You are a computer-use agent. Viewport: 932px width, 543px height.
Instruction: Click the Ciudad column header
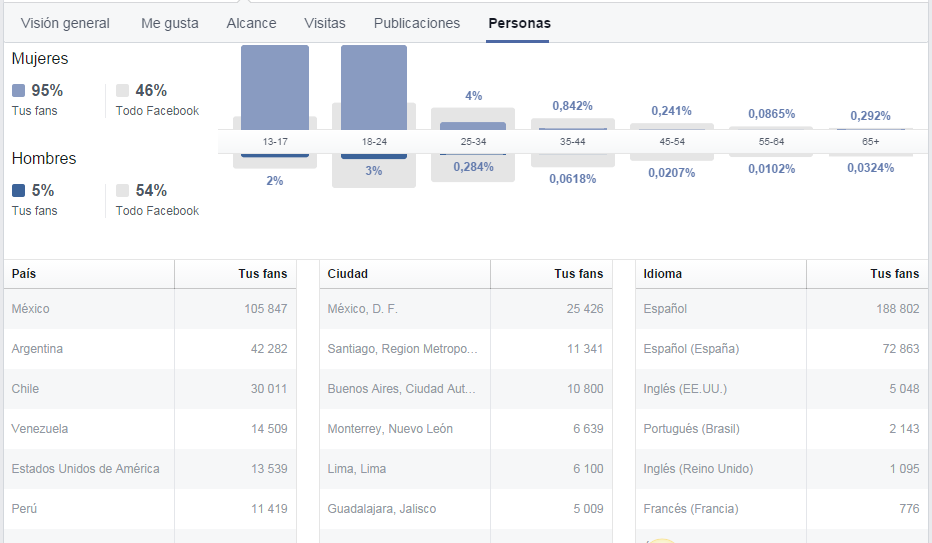[405, 274]
